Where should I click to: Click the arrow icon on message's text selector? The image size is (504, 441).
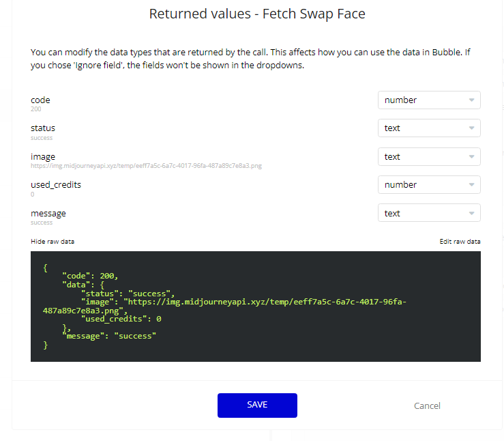(x=471, y=214)
